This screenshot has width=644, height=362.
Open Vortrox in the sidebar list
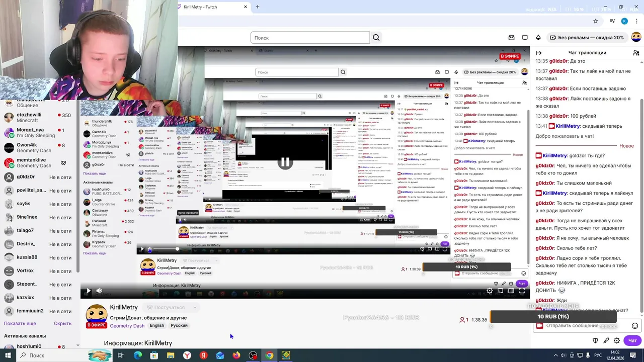[x=39, y=270]
